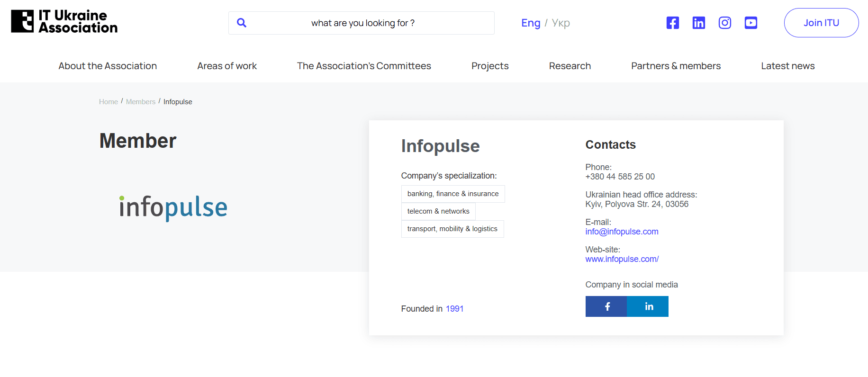868x377 pixels.
Task: Open the YouTube icon in the header
Action: [751, 23]
